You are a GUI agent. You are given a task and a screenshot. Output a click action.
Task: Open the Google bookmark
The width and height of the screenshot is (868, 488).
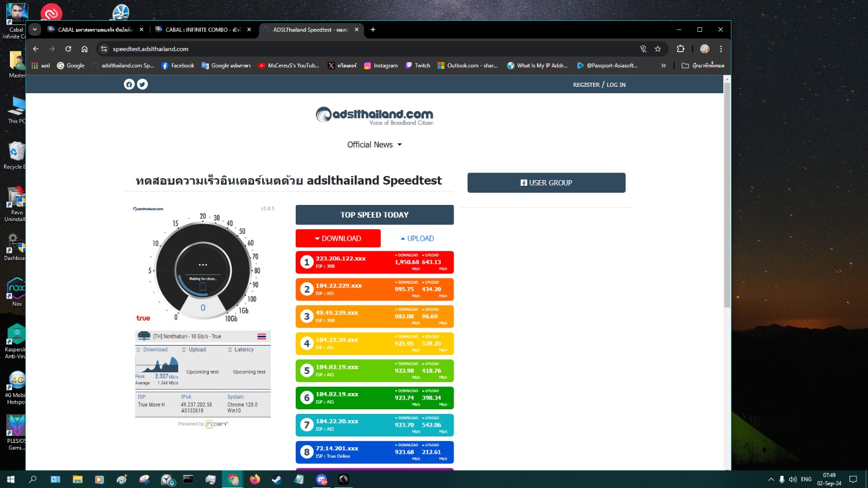click(x=71, y=66)
